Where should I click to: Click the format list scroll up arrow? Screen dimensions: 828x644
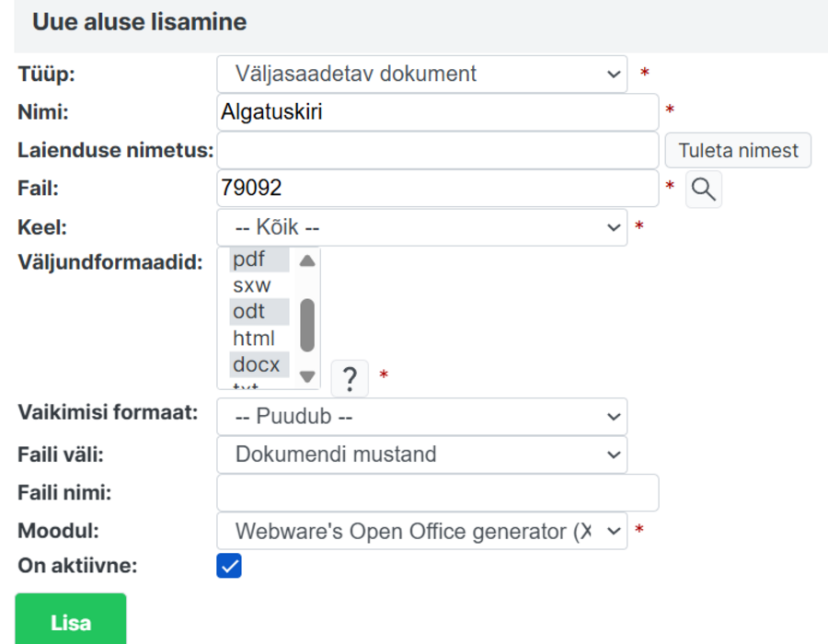pos(307,260)
